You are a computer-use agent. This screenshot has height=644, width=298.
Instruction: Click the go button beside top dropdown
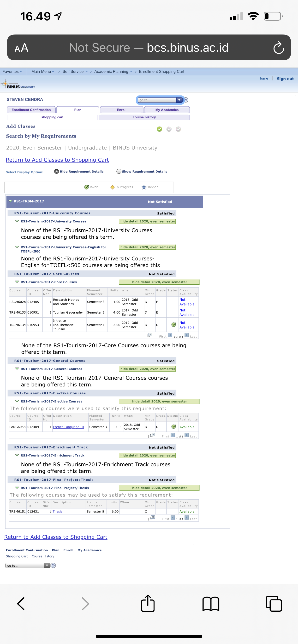(186, 100)
